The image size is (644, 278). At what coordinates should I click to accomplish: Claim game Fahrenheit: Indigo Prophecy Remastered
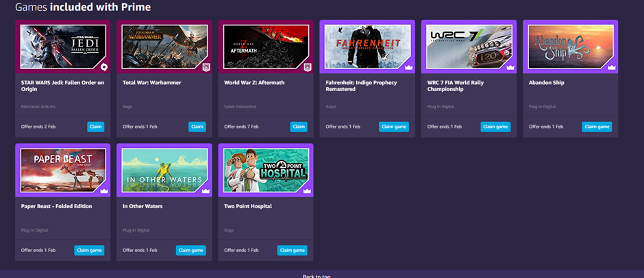pyautogui.click(x=394, y=127)
